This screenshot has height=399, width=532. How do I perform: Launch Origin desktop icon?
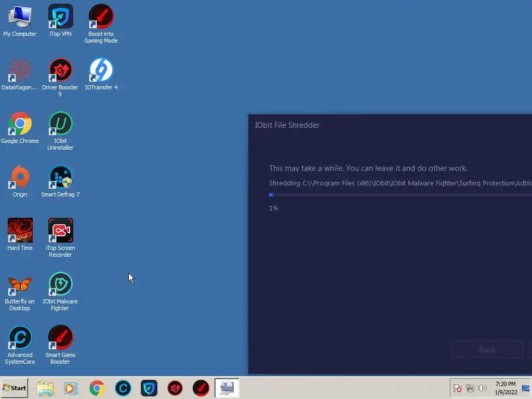[x=20, y=181]
